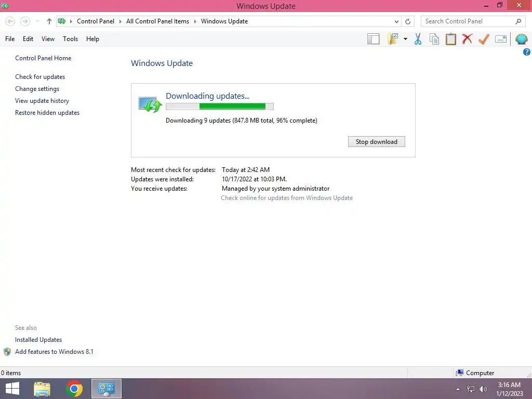Open the Tools menu
This screenshot has height=399, width=532.
click(x=70, y=39)
